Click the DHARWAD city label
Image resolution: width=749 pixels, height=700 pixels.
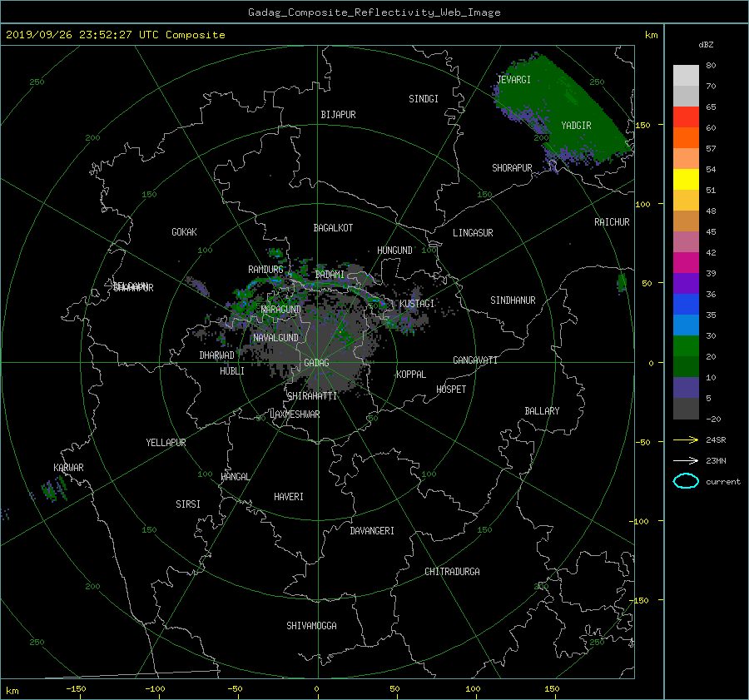coord(217,355)
